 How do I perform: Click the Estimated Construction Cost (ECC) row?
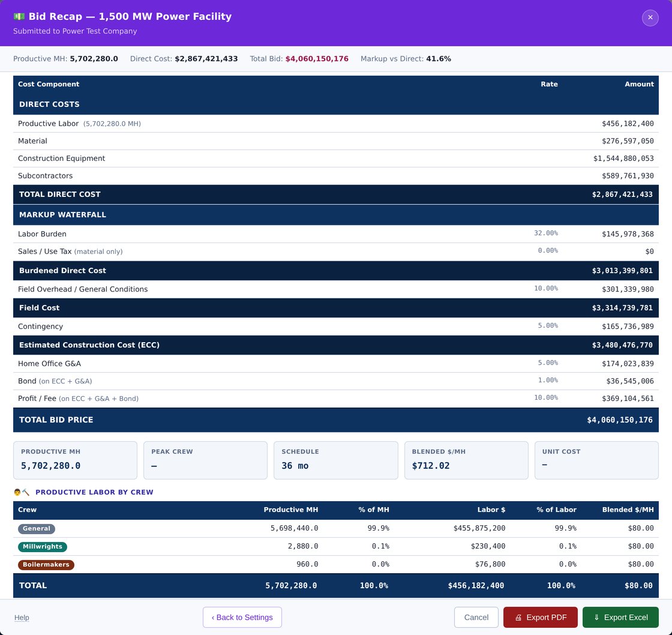[x=335, y=345]
